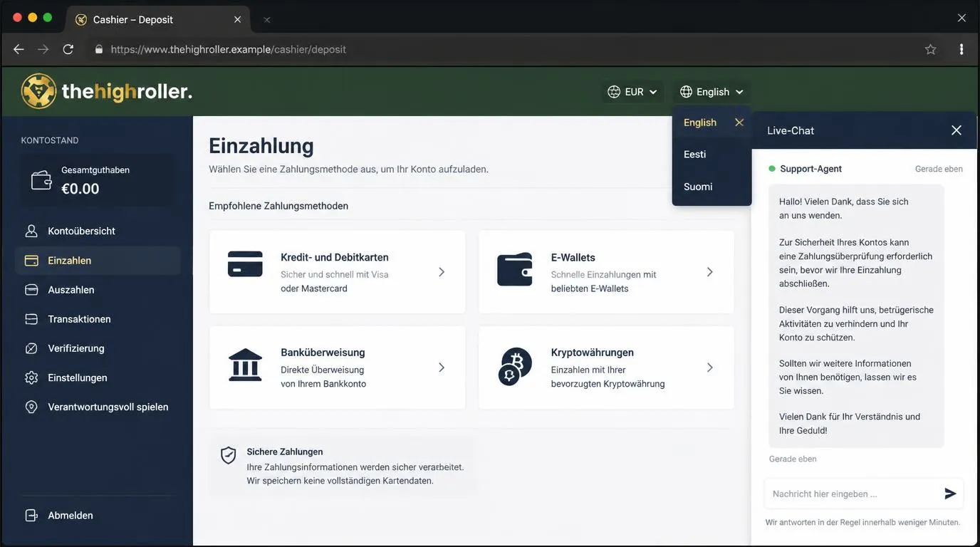Click the X beside English in the language list
The height and width of the screenshot is (547, 980).
click(x=739, y=123)
